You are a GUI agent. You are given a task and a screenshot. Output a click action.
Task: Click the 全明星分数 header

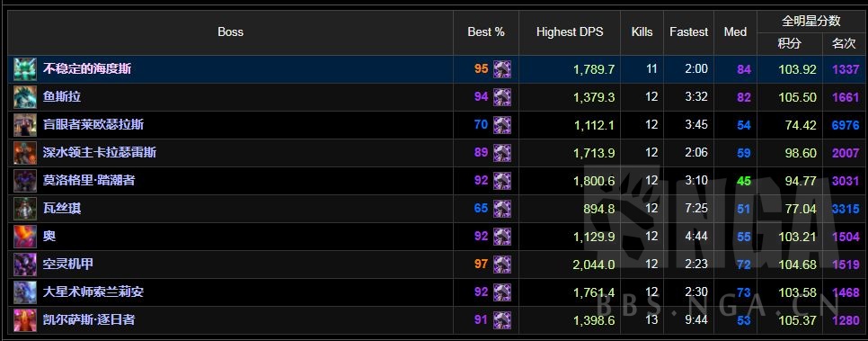[811, 21]
